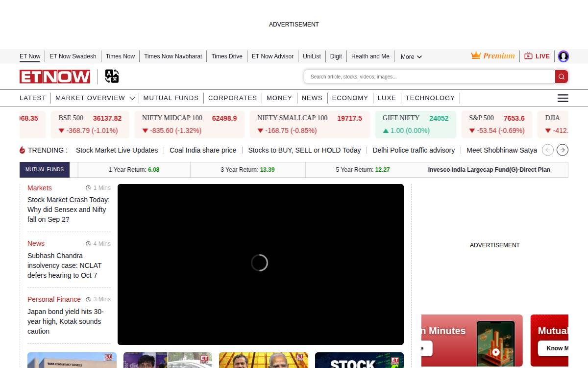Open the BSE 500 ticker card
588x368 pixels.
[90, 125]
